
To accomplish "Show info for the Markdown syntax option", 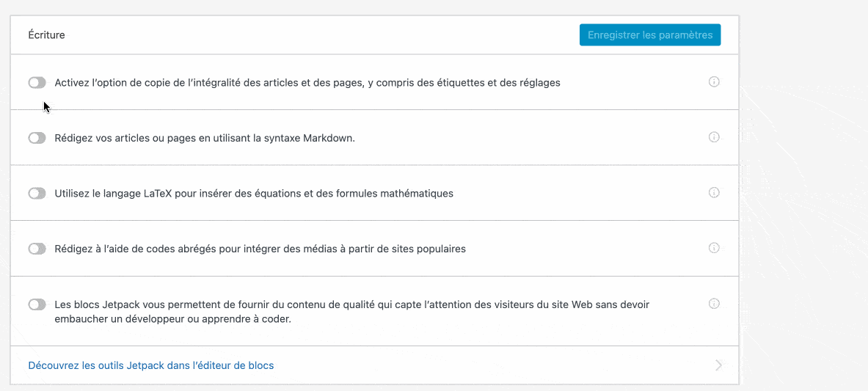I will pyautogui.click(x=714, y=137).
